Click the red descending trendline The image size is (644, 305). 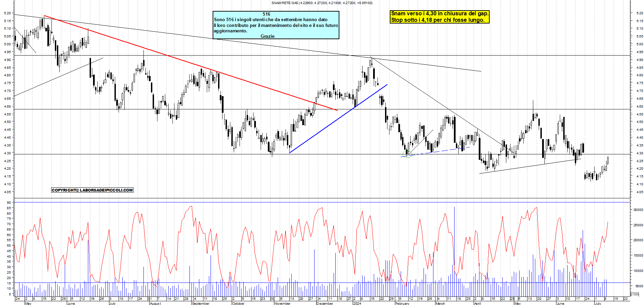[x=191, y=63]
